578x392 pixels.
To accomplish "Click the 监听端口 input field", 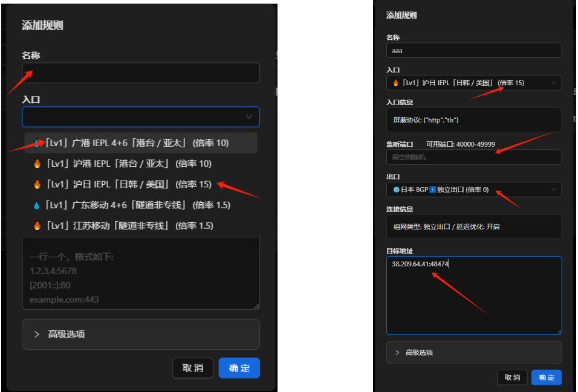I will tap(473, 157).
